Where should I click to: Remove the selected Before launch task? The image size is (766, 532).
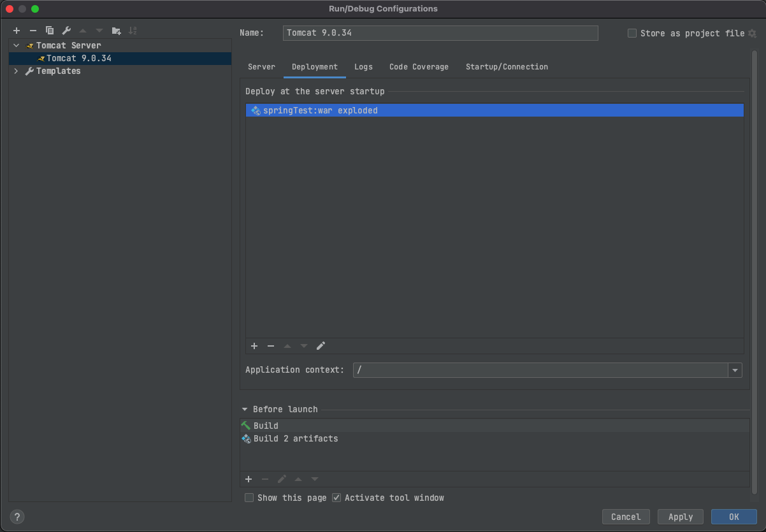[265, 479]
